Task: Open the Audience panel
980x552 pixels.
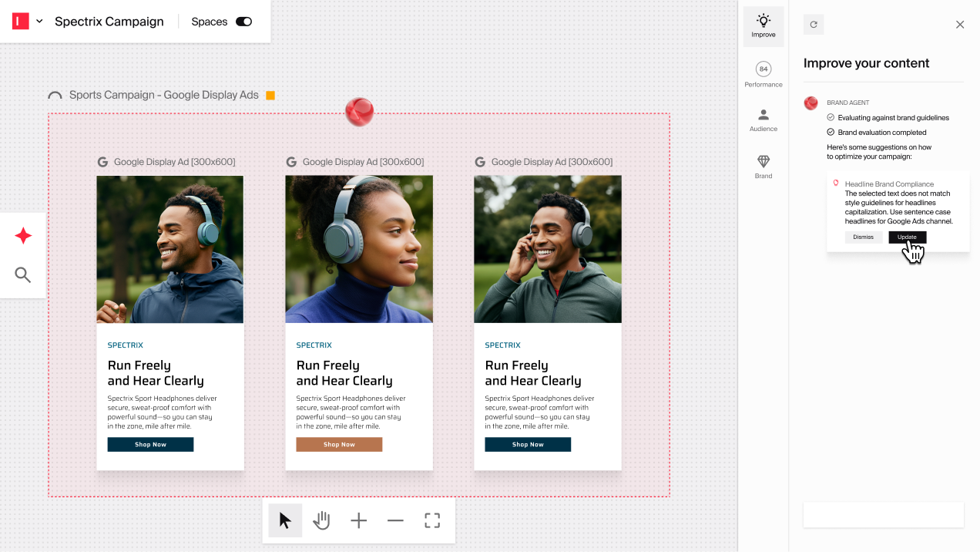Action: point(763,119)
